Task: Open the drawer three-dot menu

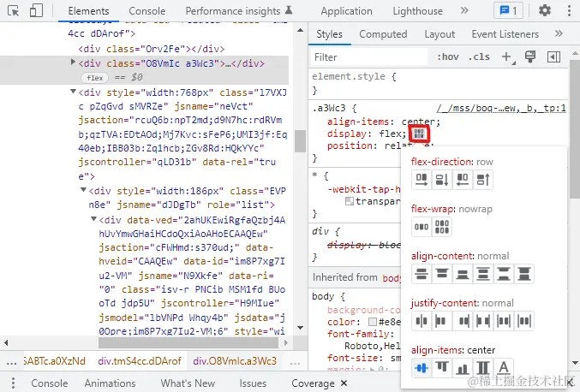Action: (x=13, y=383)
